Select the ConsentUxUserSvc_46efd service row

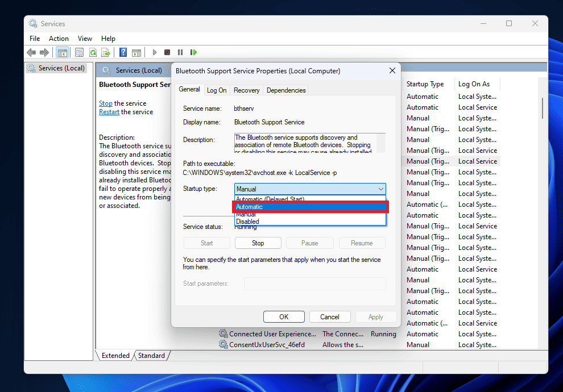267,345
